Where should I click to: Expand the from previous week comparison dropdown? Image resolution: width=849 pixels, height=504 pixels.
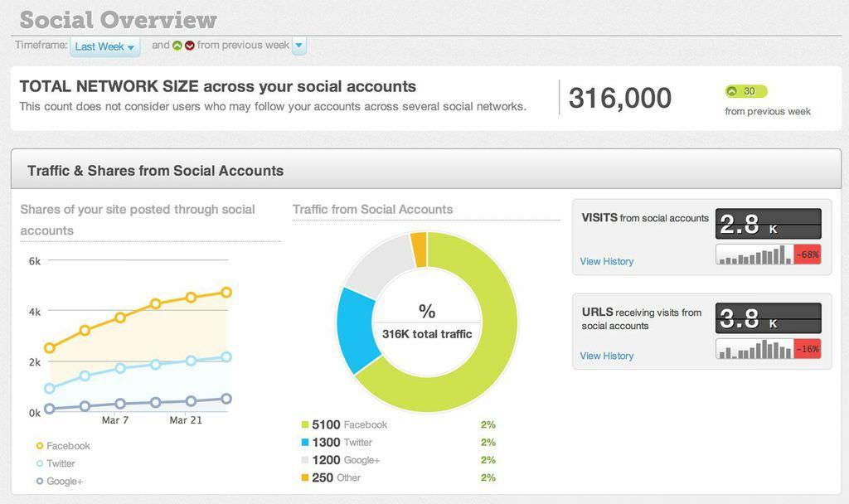pos(298,46)
